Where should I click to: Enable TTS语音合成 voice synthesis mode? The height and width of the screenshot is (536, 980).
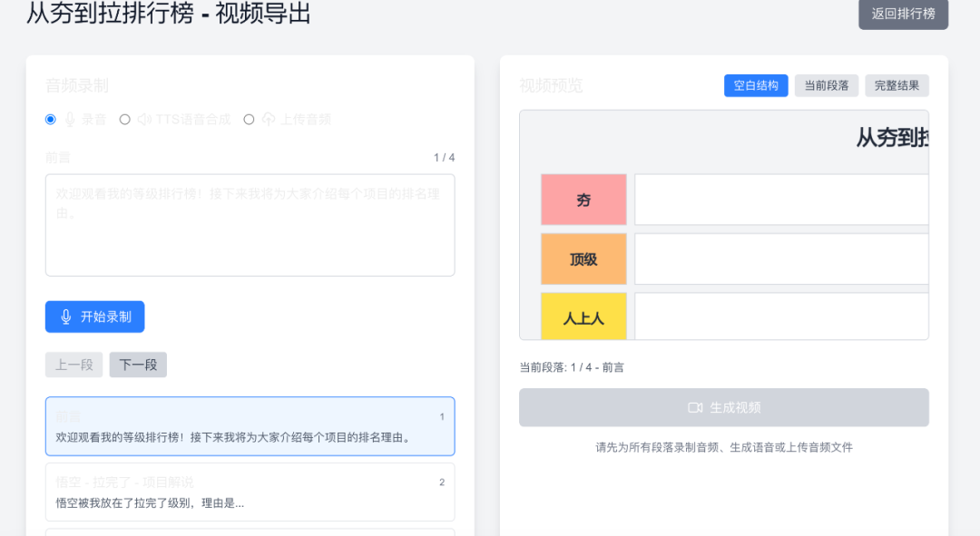coord(127,119)
